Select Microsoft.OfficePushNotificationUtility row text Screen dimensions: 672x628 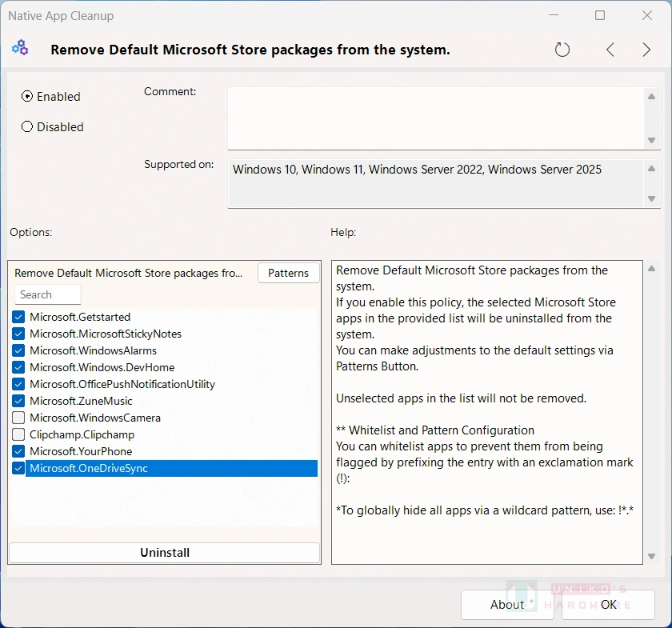point(122,384)
